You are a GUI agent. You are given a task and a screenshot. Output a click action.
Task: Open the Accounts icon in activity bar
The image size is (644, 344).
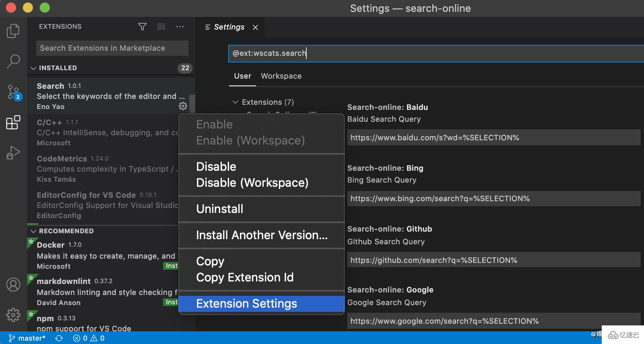[13, 285]
